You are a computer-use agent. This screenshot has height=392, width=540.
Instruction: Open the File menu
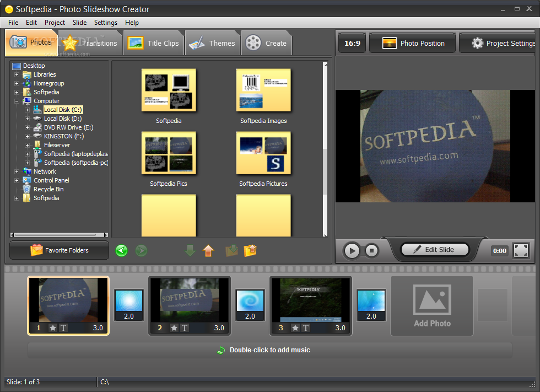(x=13, y=23)
